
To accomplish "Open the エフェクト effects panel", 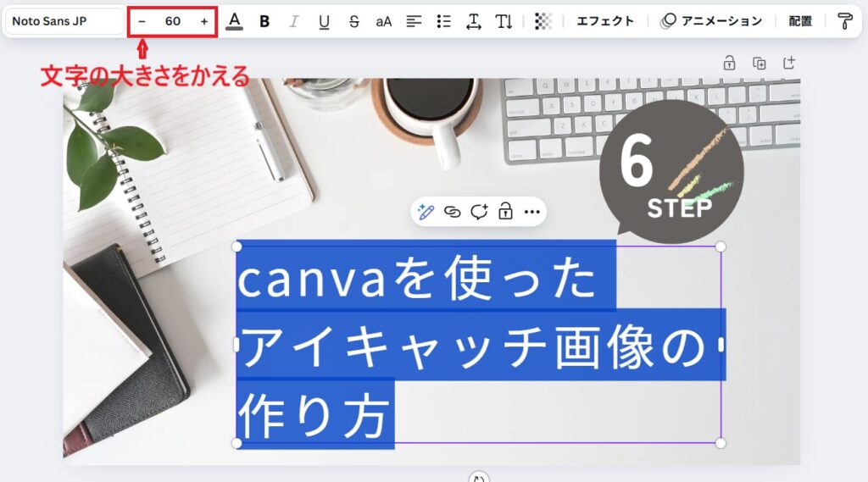I will coord(605,21).
